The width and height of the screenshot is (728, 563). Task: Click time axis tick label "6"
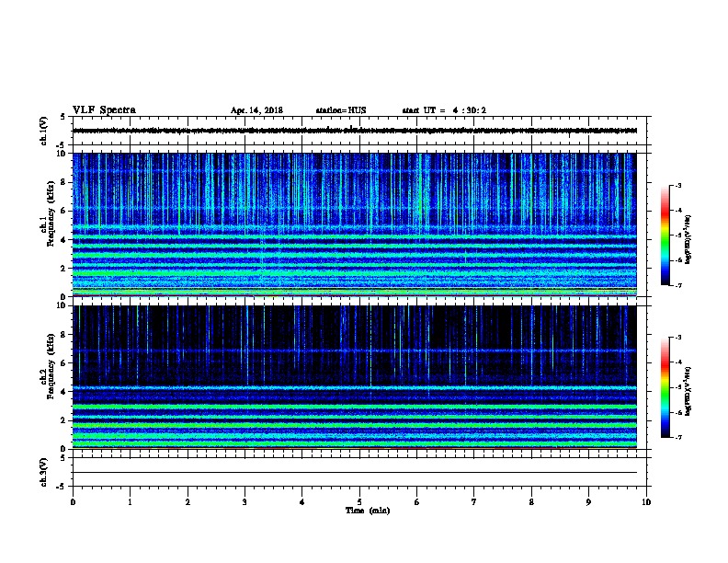(417, 502)
